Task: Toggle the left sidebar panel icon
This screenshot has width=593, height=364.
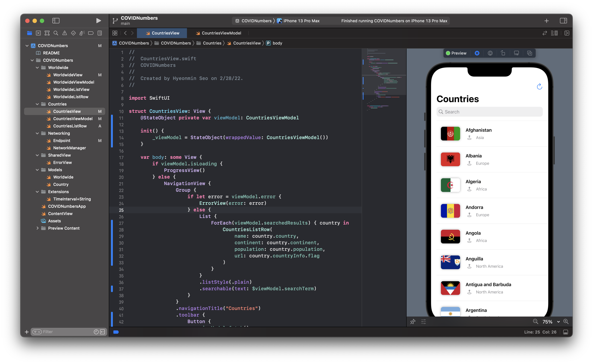Action: (x=56, y=20)
